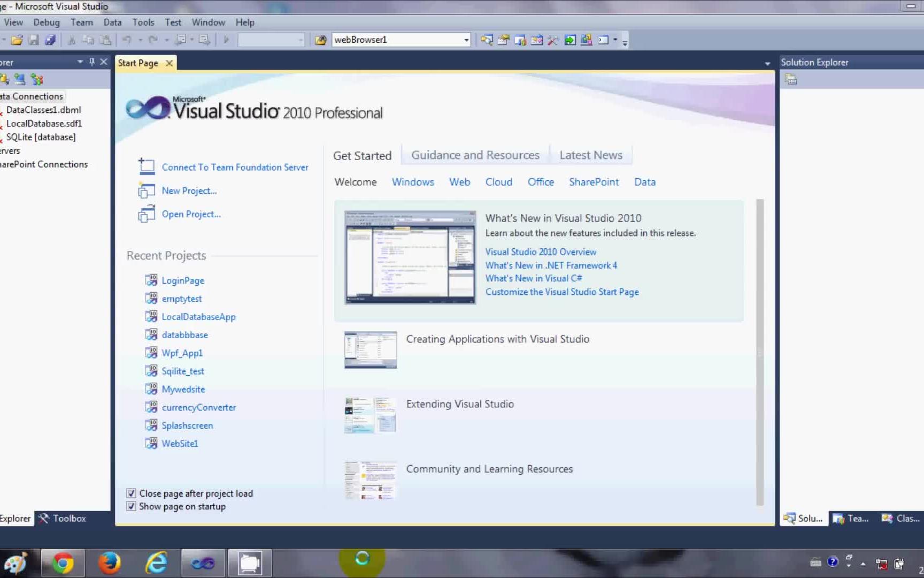Click the Start Page green arrow toolbar icon

tap(570, 40)
